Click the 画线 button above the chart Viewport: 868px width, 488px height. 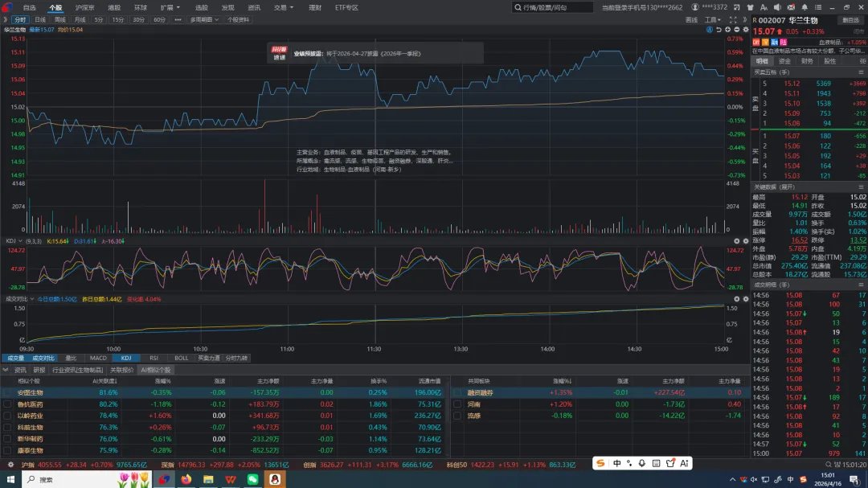(x=691, y=19)
